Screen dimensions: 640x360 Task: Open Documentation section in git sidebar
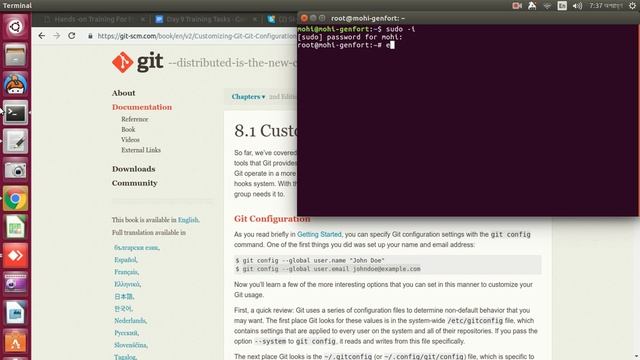tap(142, 107)
